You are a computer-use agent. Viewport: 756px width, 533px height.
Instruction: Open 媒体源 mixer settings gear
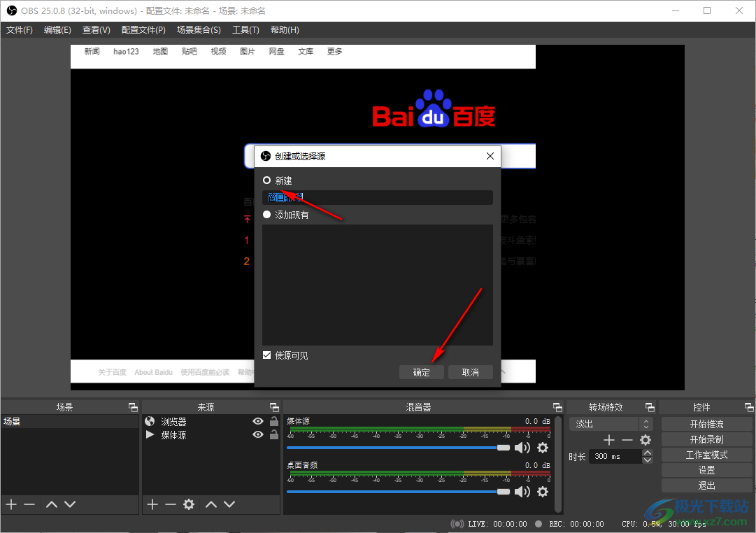543,448
